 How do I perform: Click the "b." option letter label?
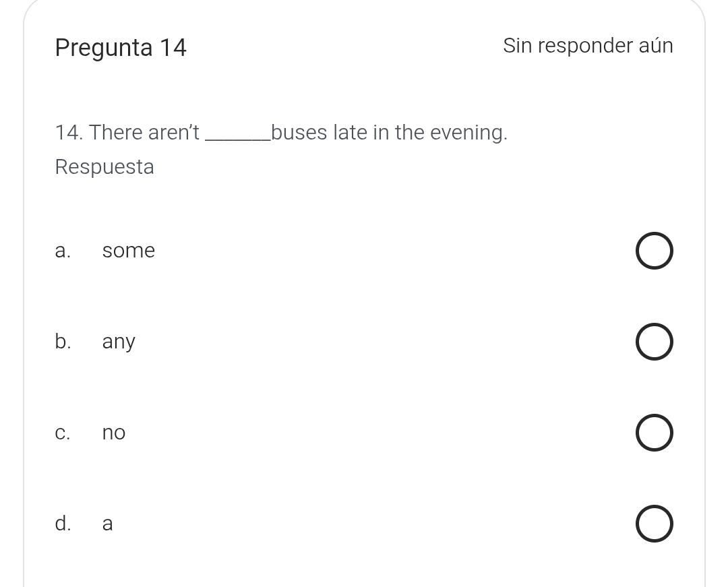pyautogui.click(x=63, y=342)
